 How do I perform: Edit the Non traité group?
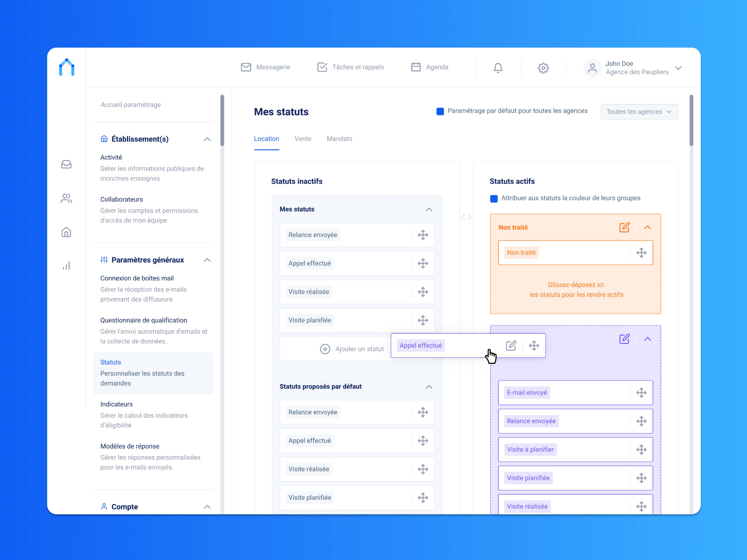click(624, 227)
